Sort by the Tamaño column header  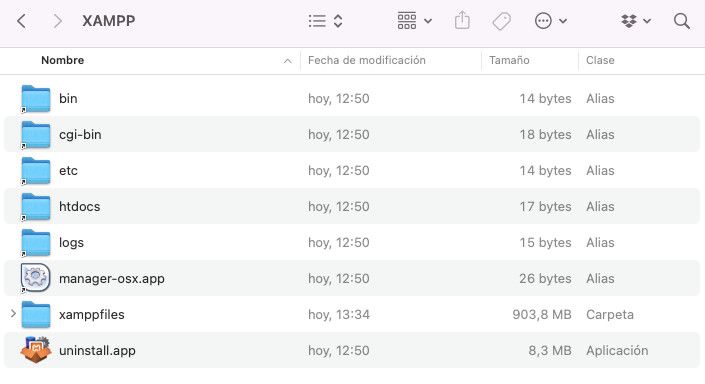pos(509,60)
